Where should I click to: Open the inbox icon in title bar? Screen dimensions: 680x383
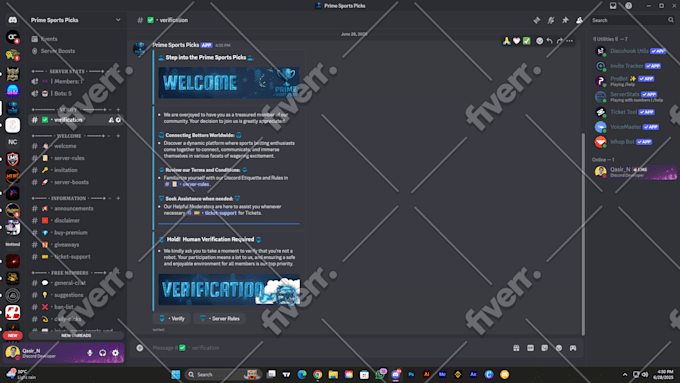[613, 6]
